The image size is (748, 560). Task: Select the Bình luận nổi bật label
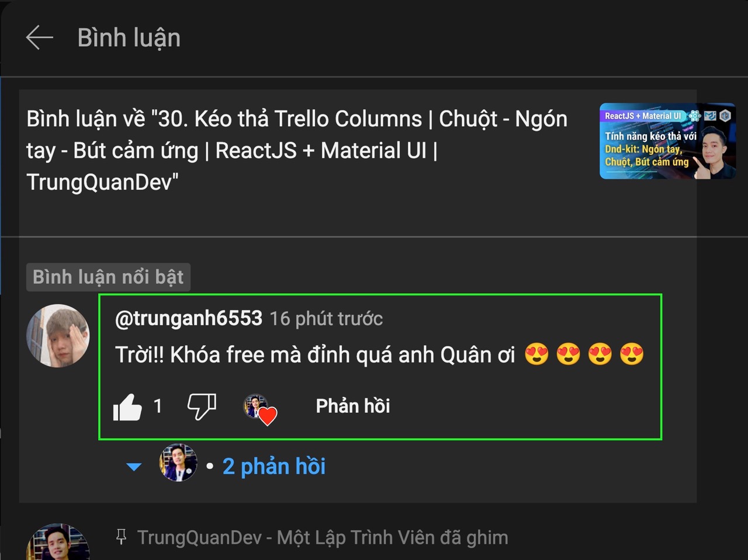(x=108, y=277)
